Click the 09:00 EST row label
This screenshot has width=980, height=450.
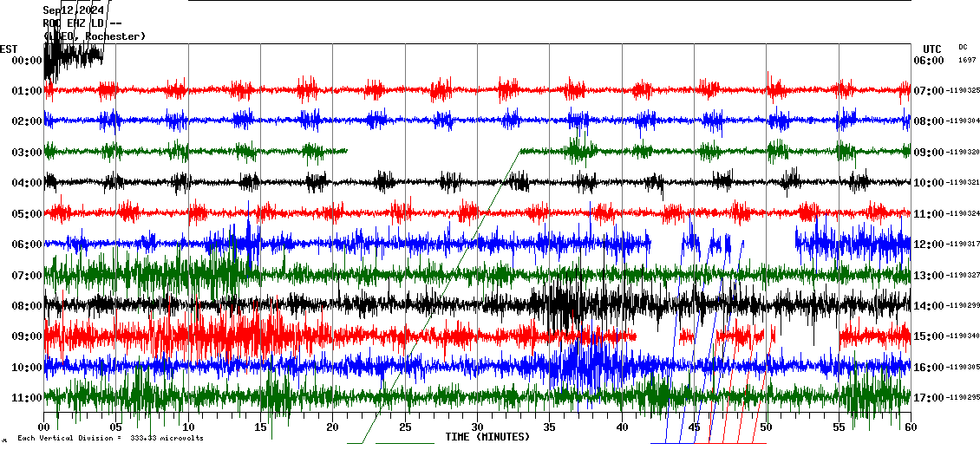pos(27,336)
